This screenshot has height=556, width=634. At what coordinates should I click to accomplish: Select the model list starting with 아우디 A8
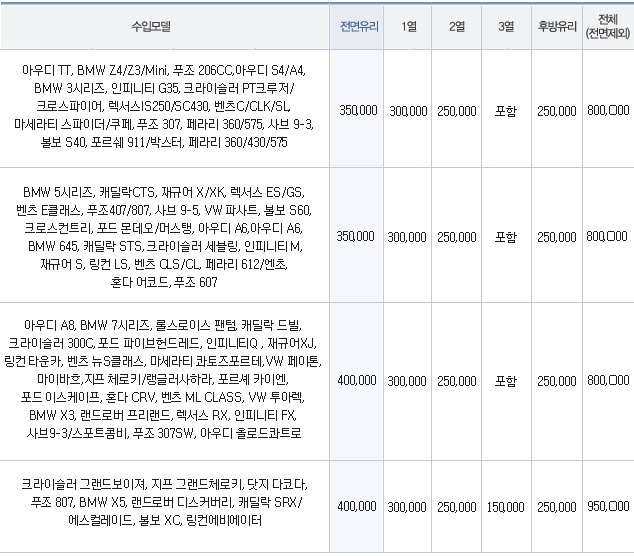click(163, 379)
